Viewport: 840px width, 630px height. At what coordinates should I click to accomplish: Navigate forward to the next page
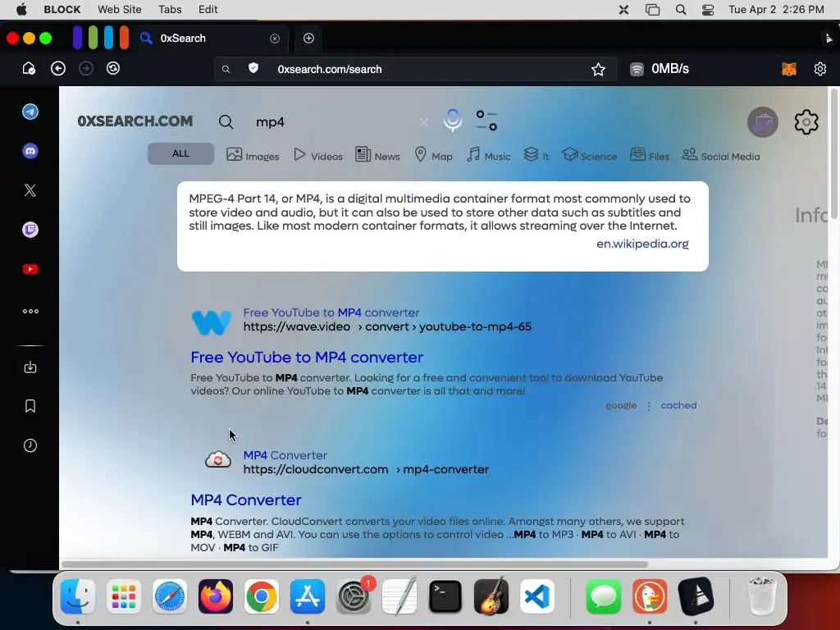click(x=85, y=69)
